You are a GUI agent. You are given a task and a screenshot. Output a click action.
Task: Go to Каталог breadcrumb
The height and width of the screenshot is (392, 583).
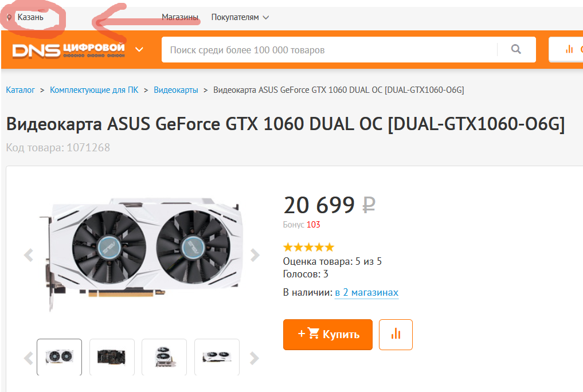(20, 90)
